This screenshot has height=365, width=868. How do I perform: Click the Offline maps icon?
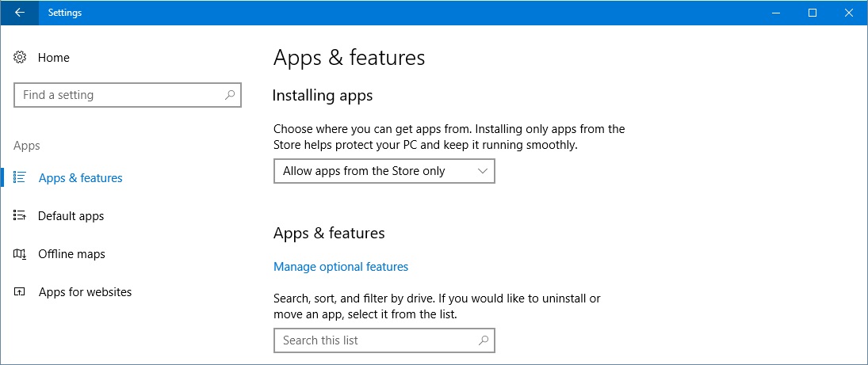pyautogui.click(x=20, y=254)
